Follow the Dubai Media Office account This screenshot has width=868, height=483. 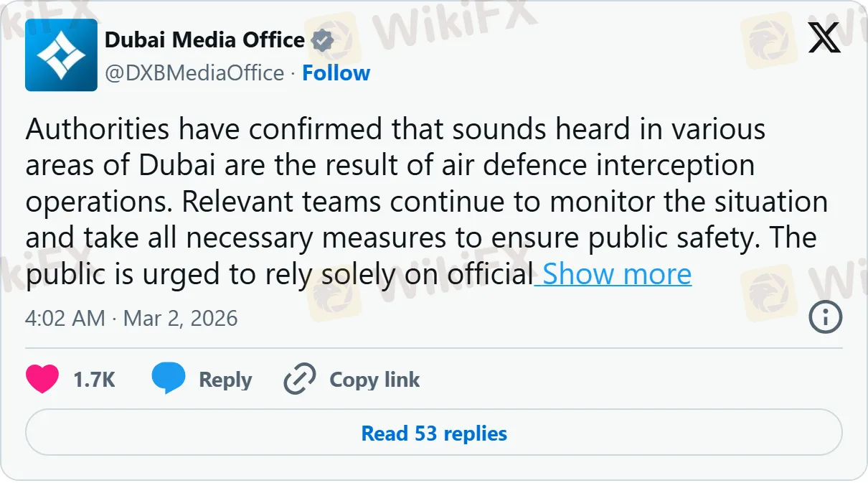point(336,73)
